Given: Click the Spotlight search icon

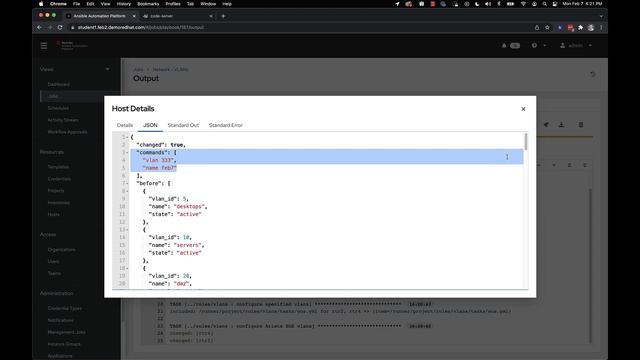Looking at the screenshot, I should [x=544, y=4].
